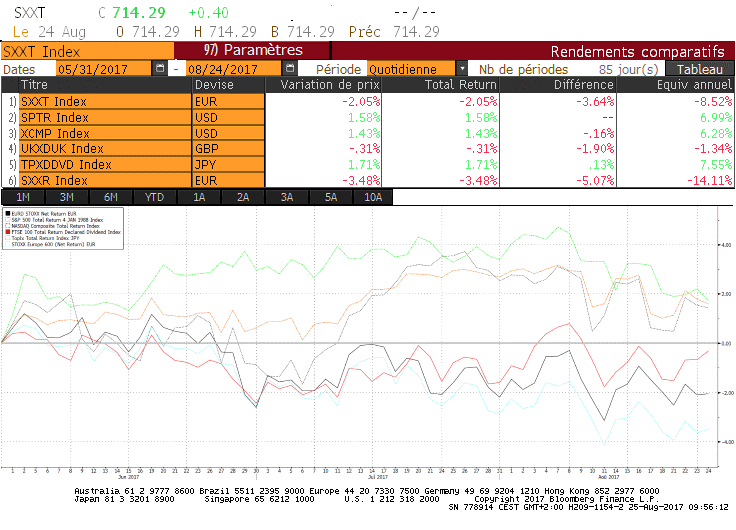The height and width of the screenshot is (530, 736).
Task: Click the end date field 08/24/2017
Action: click(x=234, y=69)
